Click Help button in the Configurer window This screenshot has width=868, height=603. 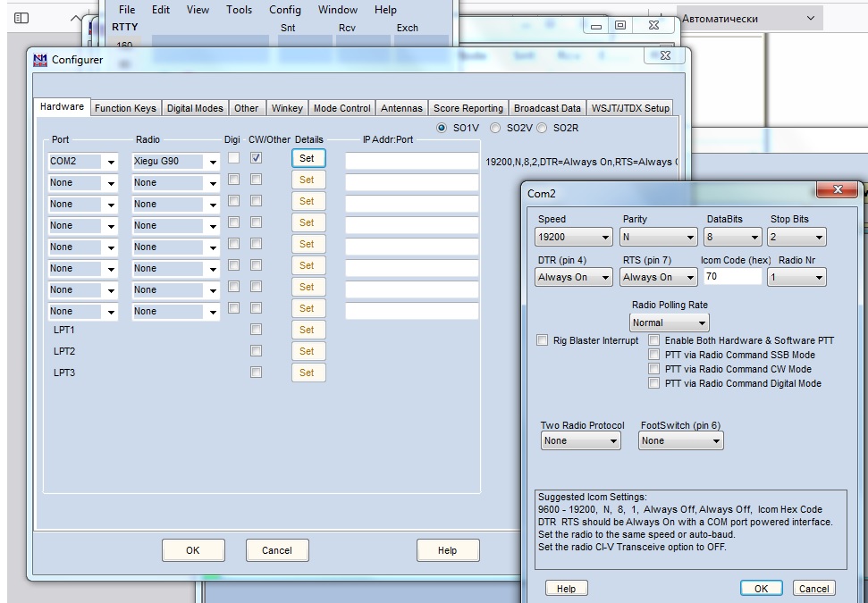(x=447, y=550)
